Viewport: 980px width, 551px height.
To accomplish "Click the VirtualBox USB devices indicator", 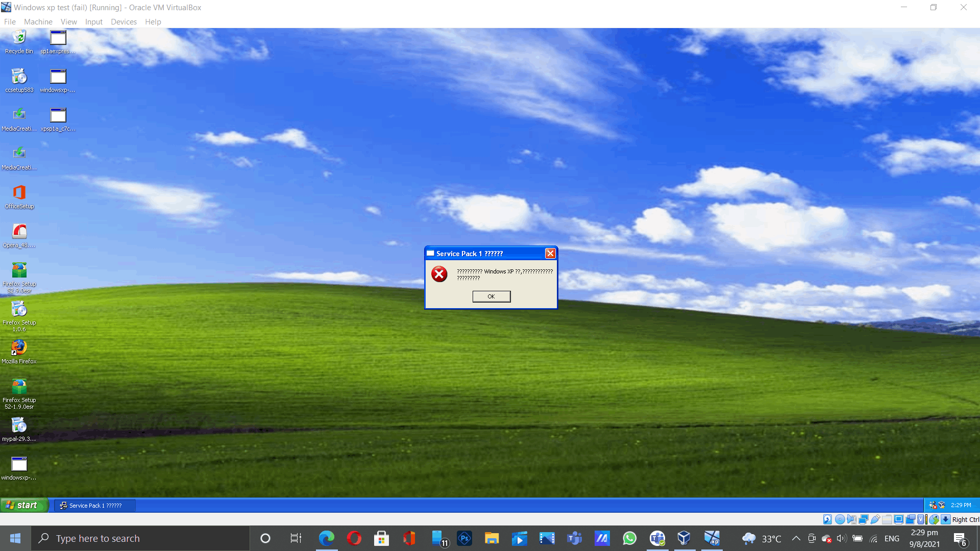I will coord(875,519).
